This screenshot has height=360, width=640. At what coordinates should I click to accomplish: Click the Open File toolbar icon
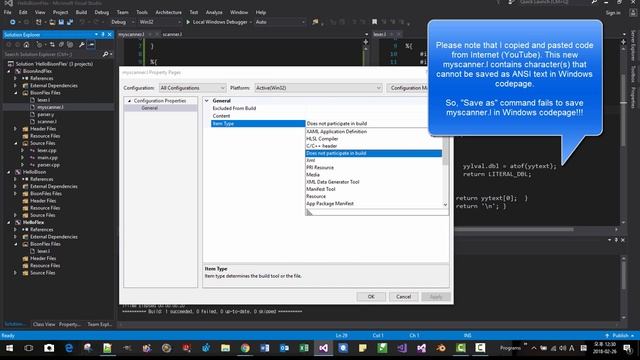52,22
